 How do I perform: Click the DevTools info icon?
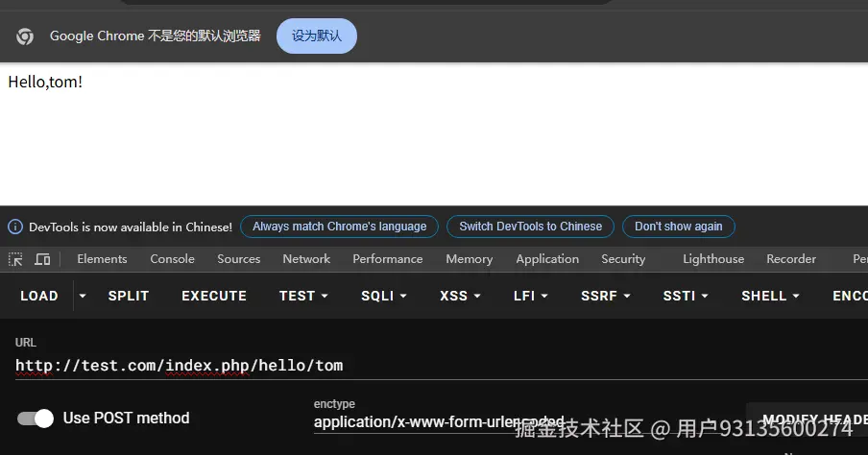(x=15, y=227)
